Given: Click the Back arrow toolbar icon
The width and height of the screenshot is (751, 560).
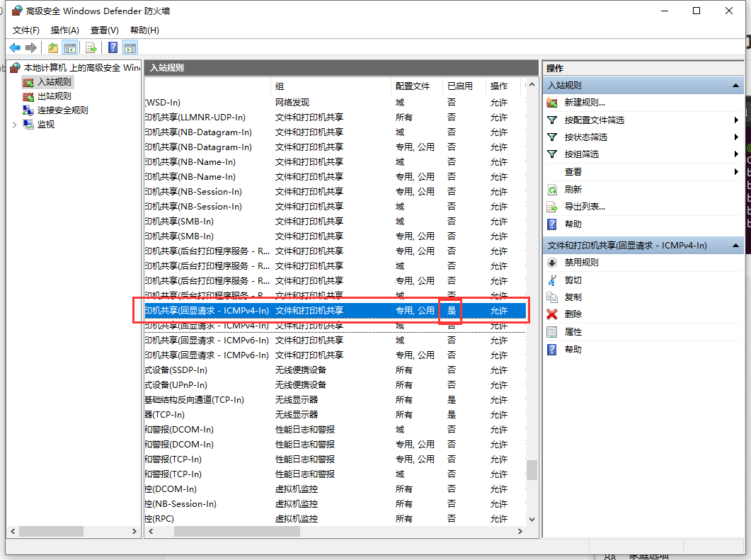Looking at the screenshot, I should tap(15, 47).
